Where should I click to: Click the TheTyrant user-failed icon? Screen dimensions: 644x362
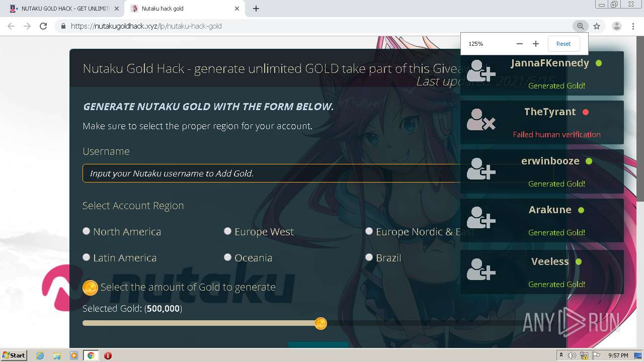tap(481, 120)
